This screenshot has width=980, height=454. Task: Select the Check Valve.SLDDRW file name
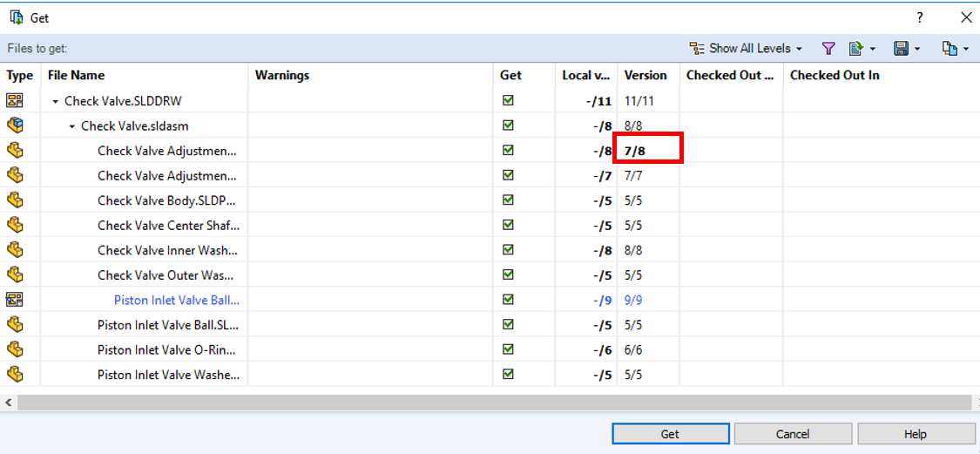click(123, 101)
